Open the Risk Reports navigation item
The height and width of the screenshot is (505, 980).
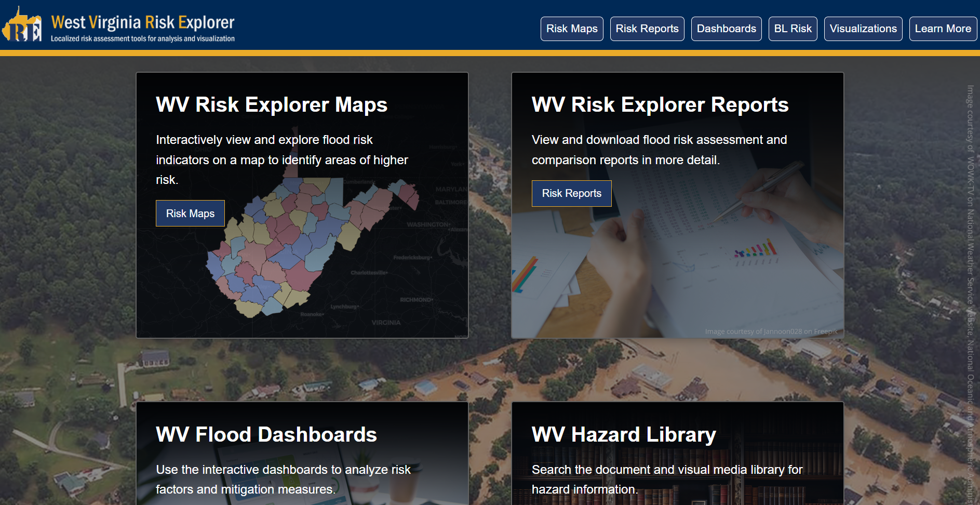point(647,29)
